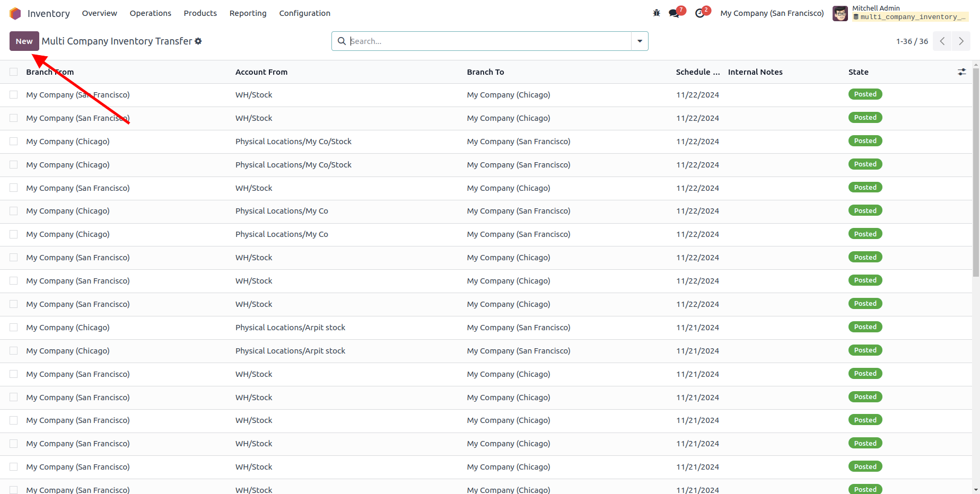980x494 pixels.
Task: Open the activities clock icon
Action: click(700, 13)
